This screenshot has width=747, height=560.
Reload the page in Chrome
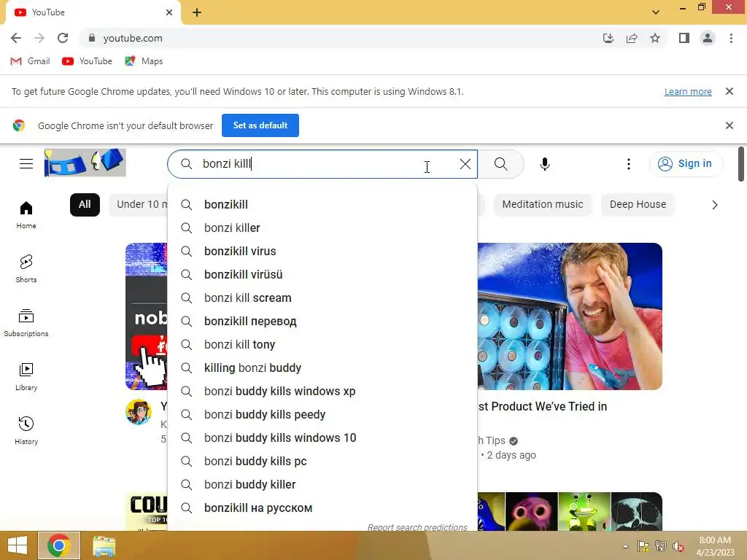[x=63, y=38]
